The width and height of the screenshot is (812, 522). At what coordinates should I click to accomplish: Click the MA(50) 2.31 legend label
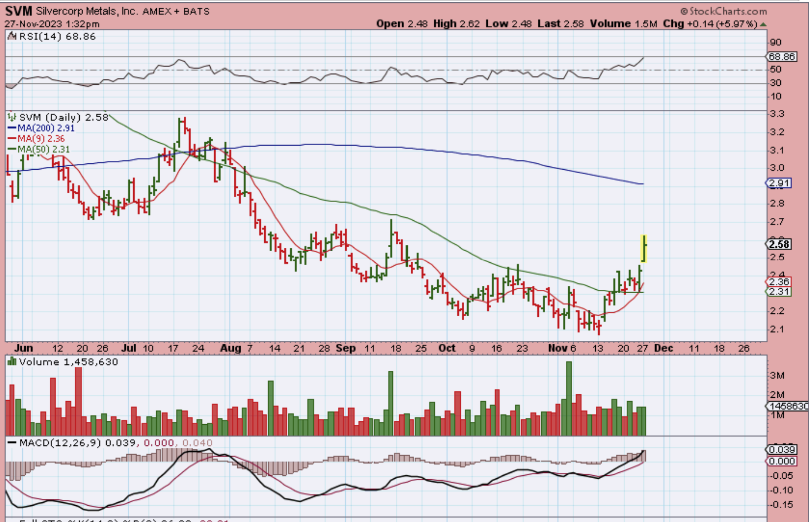(x=43, y=150)
